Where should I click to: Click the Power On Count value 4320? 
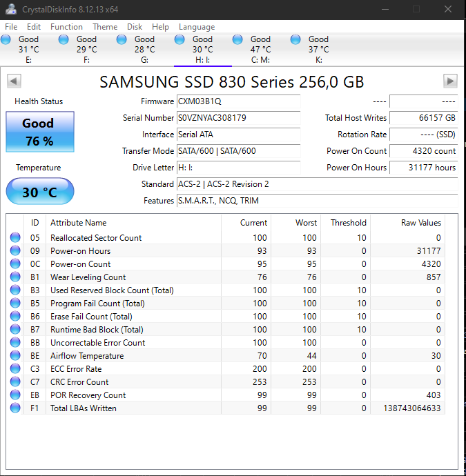(x=423, y=151)
